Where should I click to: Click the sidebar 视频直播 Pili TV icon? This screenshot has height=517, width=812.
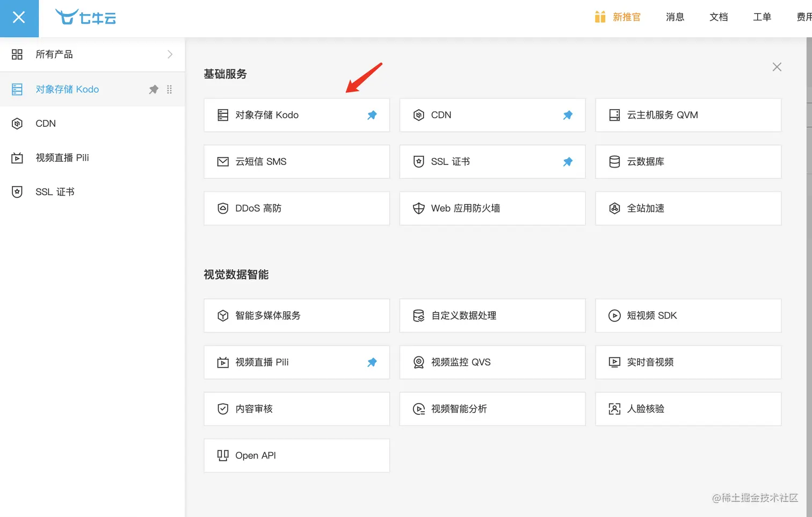pos(17,158)
